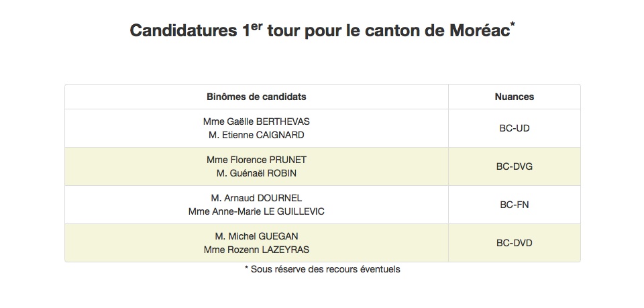Click the name M. Arnaud DOURNEL
This screenshot has height=308, width=644.
coord(256,198)
